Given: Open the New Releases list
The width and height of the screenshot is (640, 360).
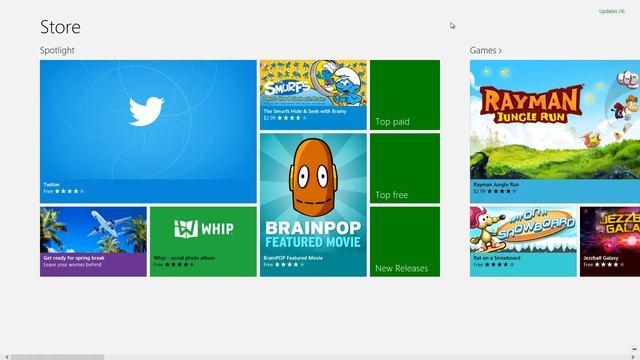Looking at the screenshot, I should tap(405, 242).
